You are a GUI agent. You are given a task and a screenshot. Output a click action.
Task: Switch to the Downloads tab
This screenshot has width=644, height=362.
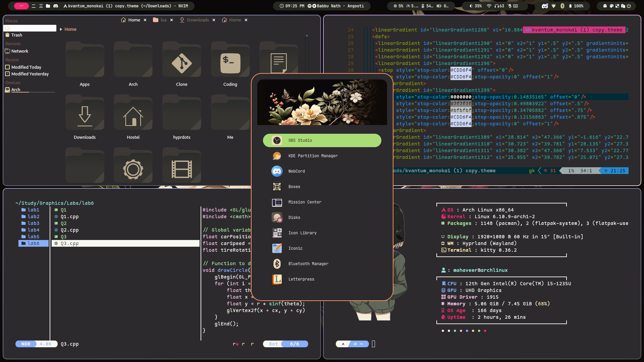[x=198, y=20]
